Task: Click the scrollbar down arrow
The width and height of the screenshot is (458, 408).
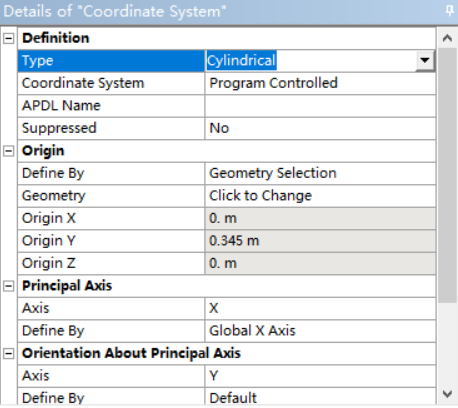Action: (x=447, y=394)
